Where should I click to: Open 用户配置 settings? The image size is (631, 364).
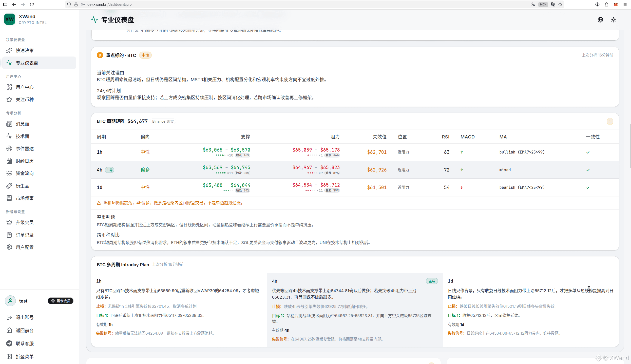tap(39, 247)
